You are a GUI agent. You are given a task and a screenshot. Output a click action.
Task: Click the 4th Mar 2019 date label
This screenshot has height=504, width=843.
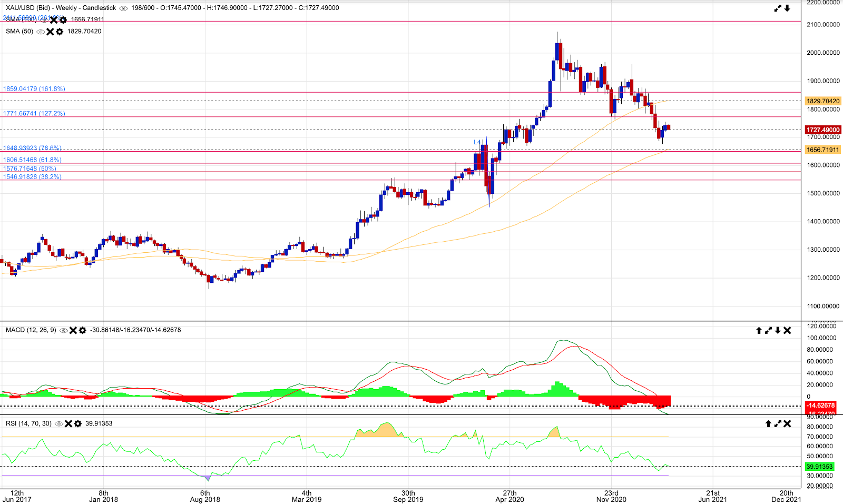(x=307, y=496)
